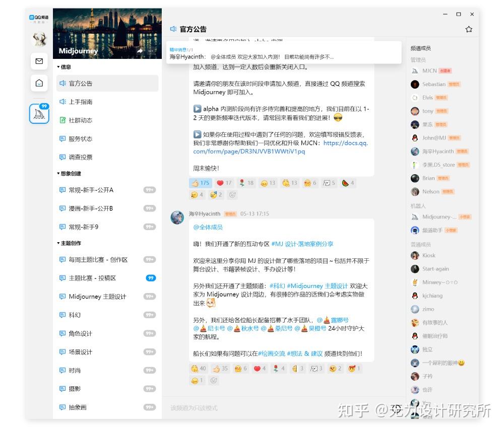
Task: Open the 角色设计 channel
Action: coord(107,333)
